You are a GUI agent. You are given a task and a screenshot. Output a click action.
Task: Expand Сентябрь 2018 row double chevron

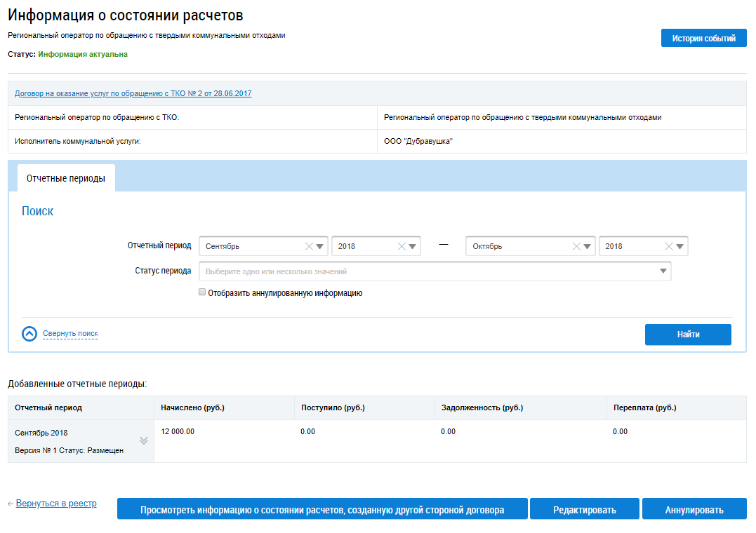coord(144,440)
